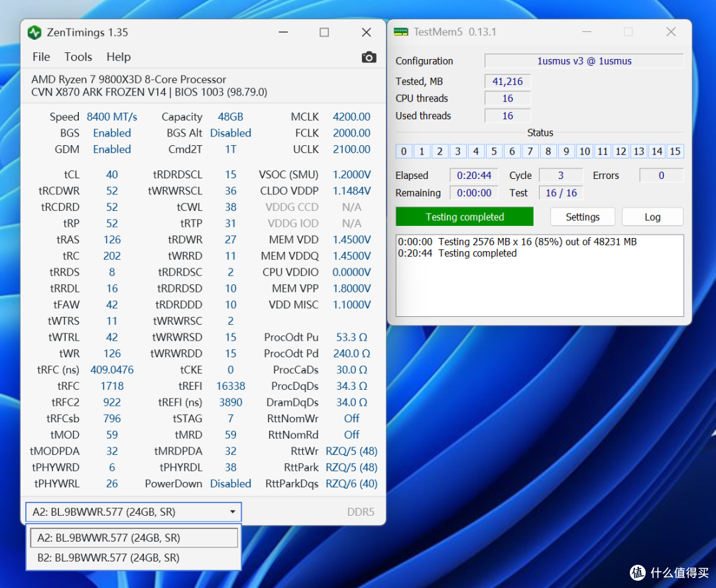The width and height of the screenshot is (716, 588).
Task: Click the Configuration field 1usmus v3
Action: click(584, 61)
